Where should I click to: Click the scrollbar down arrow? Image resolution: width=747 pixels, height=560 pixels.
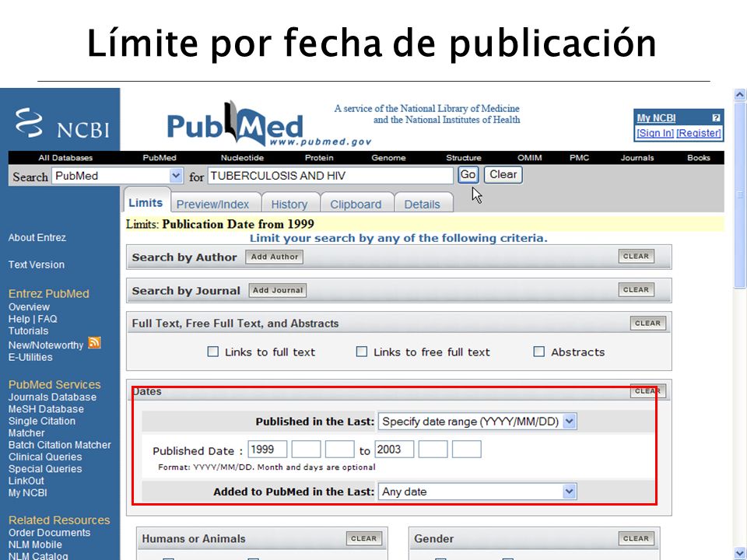pos(740,553)
